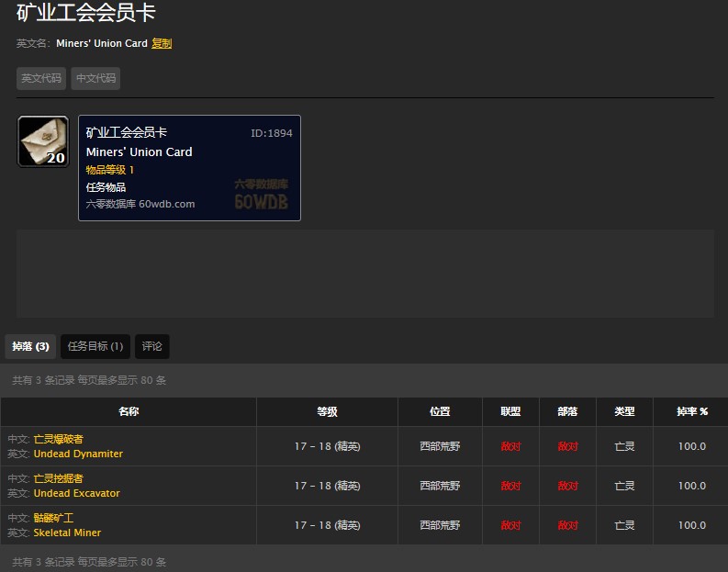728x572 pixels.
Task: Sort by 掉率 % column header
Action: coord(691,412)
